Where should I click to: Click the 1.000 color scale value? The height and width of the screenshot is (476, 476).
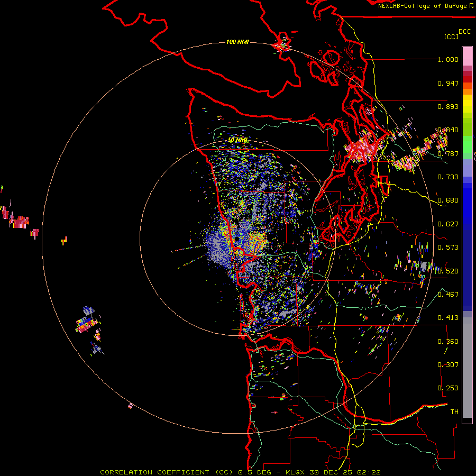click(x=448, y=59)
